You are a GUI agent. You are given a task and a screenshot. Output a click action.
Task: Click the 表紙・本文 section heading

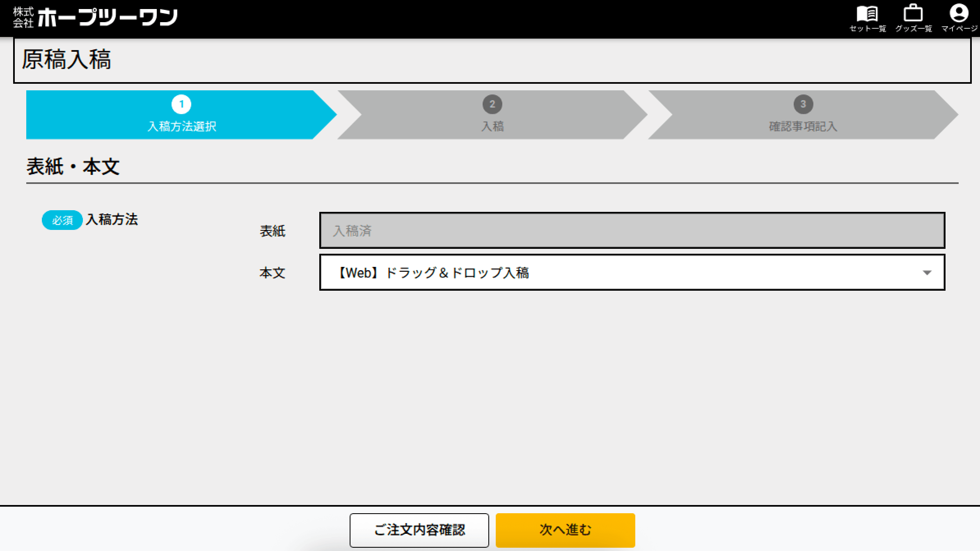pos(73,167)
